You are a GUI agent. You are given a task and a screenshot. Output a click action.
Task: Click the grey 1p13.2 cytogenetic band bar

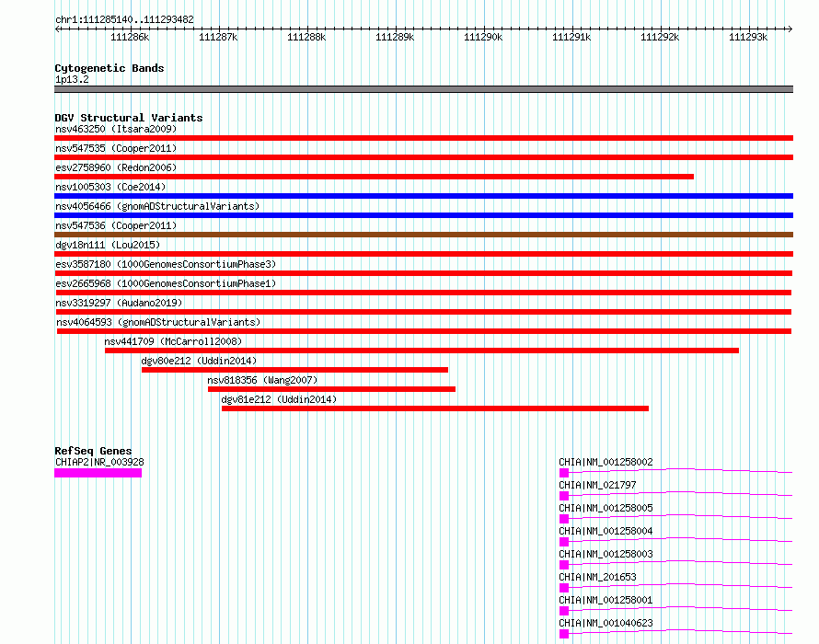pos(423,89)
